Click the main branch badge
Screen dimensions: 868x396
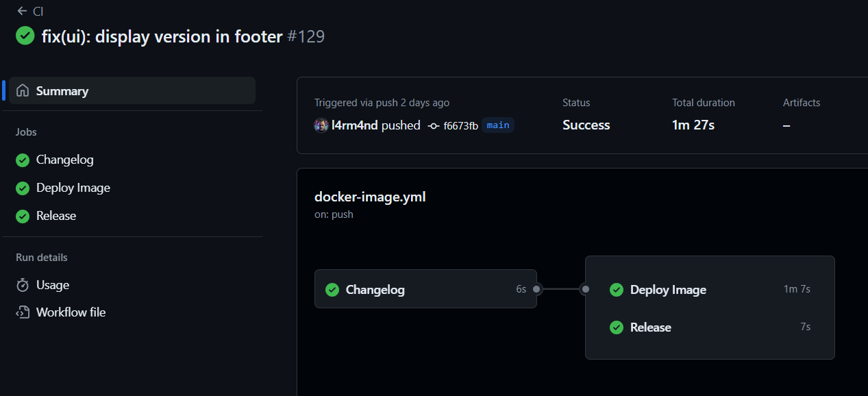pos(498,125)
